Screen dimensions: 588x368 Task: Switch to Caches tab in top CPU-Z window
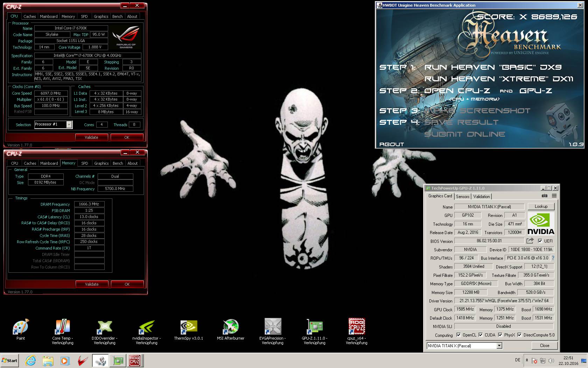pyautogui.click(x=30, y=16)
